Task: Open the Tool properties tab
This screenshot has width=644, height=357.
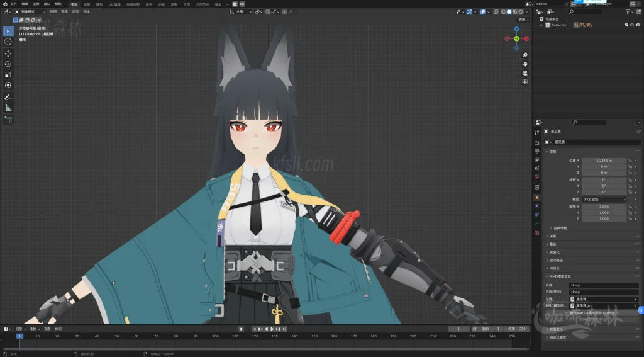Action: point(537,133)
